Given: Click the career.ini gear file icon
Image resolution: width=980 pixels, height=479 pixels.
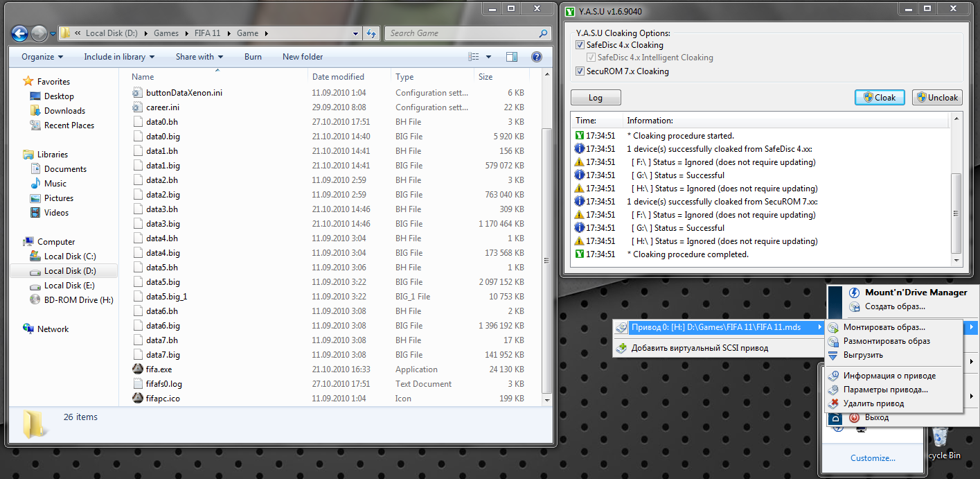Looking at the screenshot, I should [x=137, y=107].
